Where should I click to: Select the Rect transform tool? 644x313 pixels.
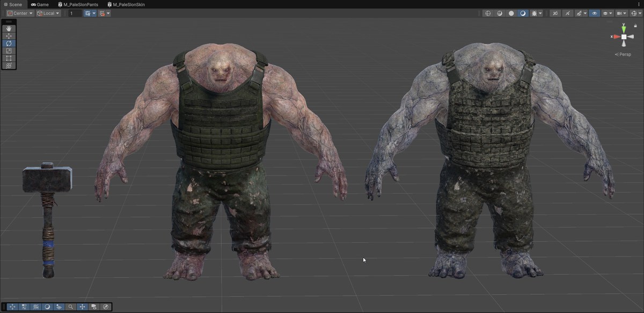[x=9, y=58]
